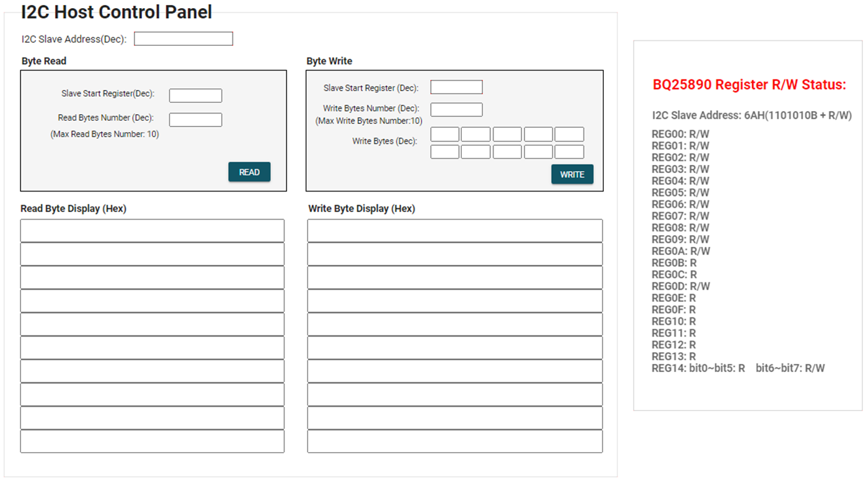This screenshot has height=480, width=868.
Task: Click the 'REG10: R' entry
Action: (x=674, y=321)
